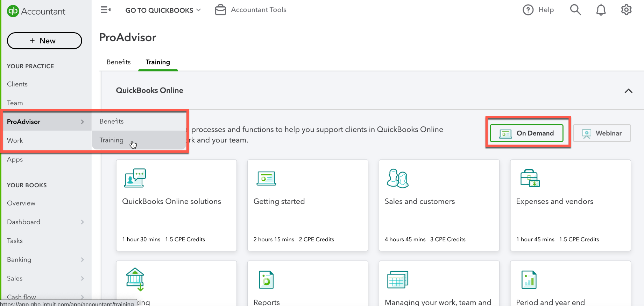Click the Getting started card icon
This screenshot has width=644, height=306.
266,178
